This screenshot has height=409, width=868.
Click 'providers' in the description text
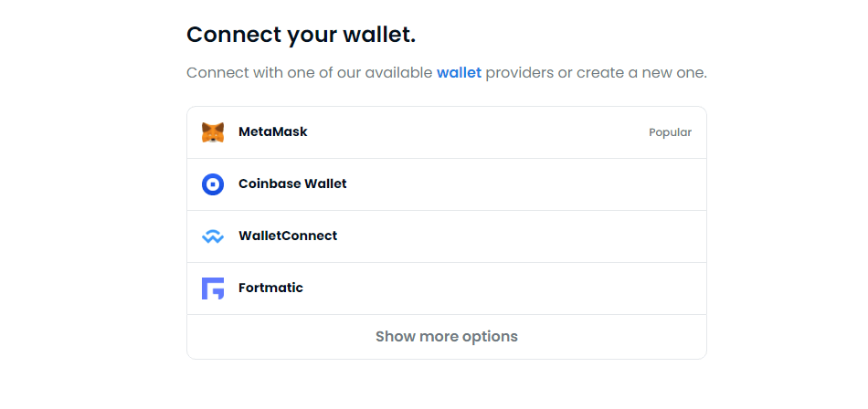pyautogui.click(x=519, y=72)
